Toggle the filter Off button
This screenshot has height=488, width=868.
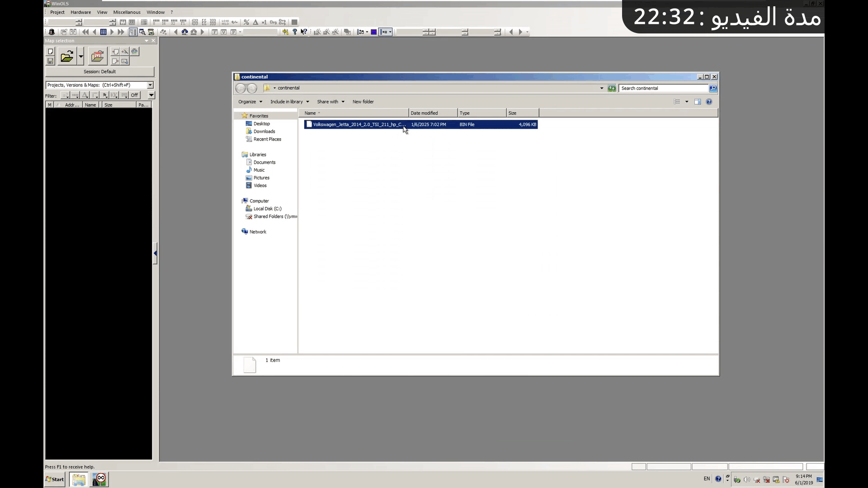click(134, 95)
